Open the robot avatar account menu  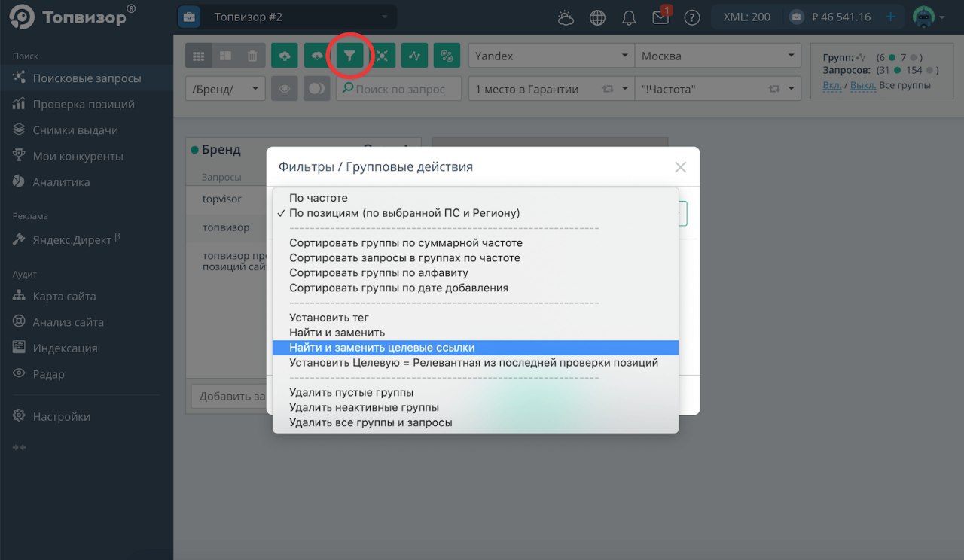coord(923,17)
